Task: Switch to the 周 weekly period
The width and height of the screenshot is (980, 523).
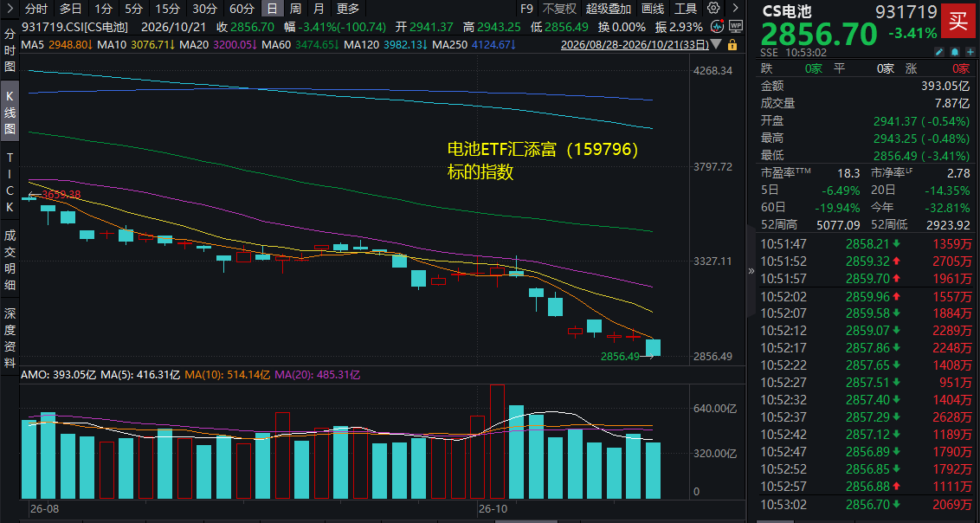Action: [295, 9]
